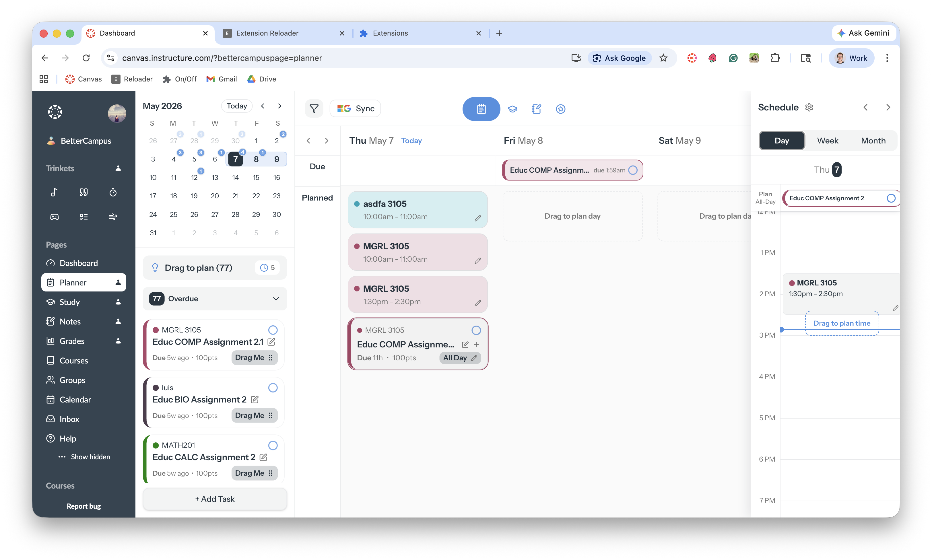This screenshot has height=560, width=932.
Task: Switch to the study graduation cap view
Action: [x=512, y=109]
